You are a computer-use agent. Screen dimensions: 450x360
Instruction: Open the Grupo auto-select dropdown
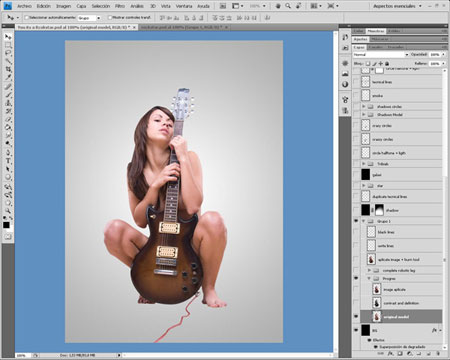(89, 18)
